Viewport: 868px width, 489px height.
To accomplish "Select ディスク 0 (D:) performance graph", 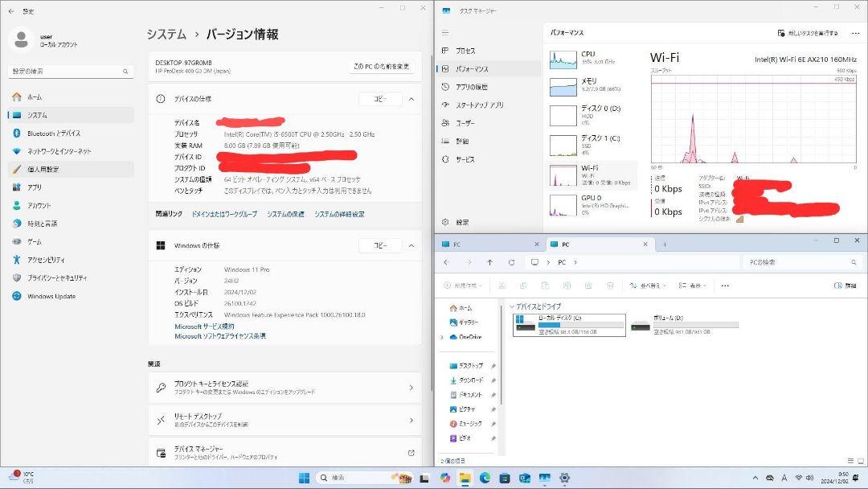I will [x=592, y=115].
